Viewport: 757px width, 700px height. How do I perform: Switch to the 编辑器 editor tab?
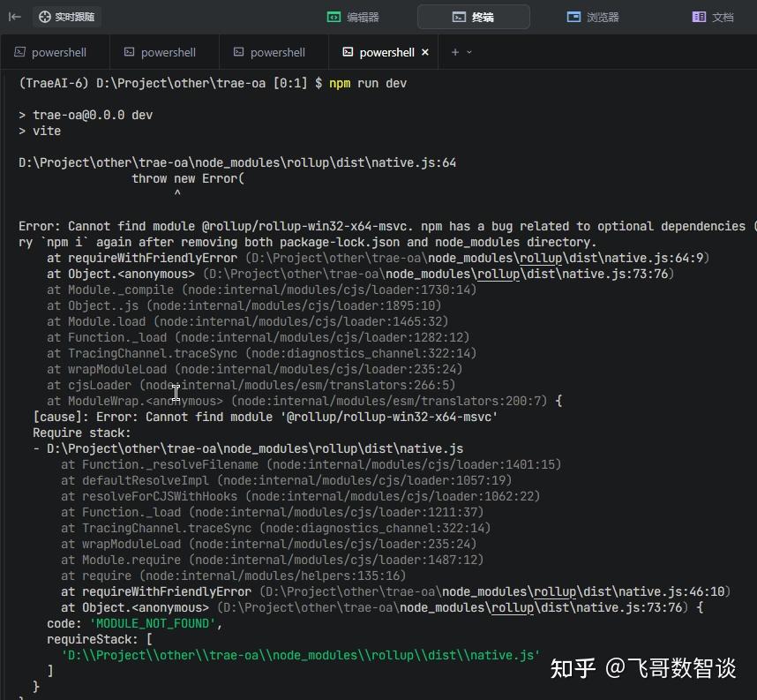coord(353,18)
